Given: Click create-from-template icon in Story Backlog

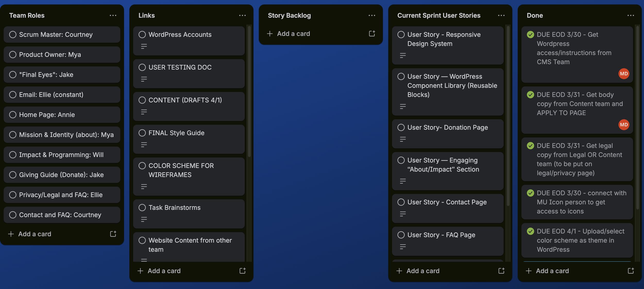Looking at the screenshot, I should (x=372, y=33).
